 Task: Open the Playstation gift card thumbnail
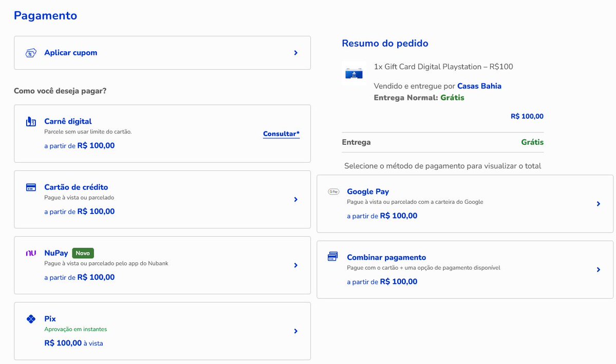tap(354, 73)
